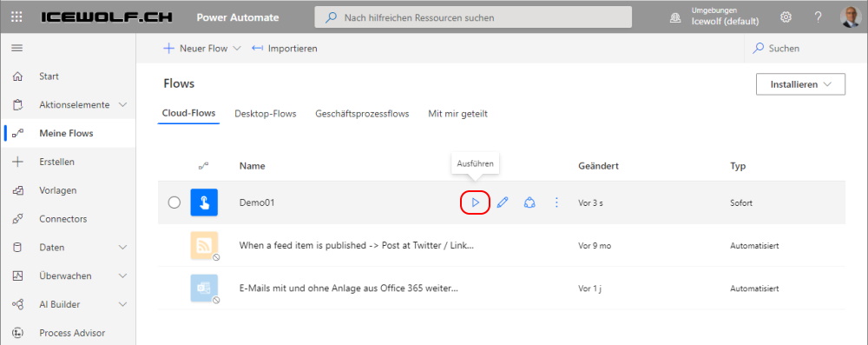Viewport: 868px width, 345px height.
Task: Expand the Überwachen chevron
Action: coord(123,275)
